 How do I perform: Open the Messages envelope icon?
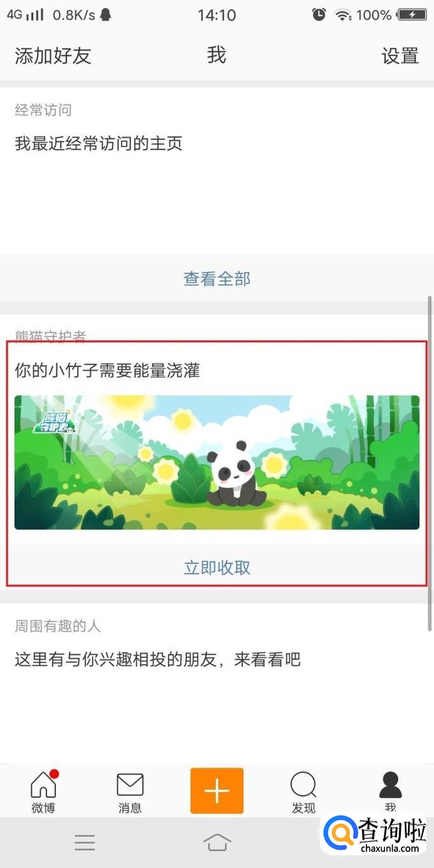point(130,785)
